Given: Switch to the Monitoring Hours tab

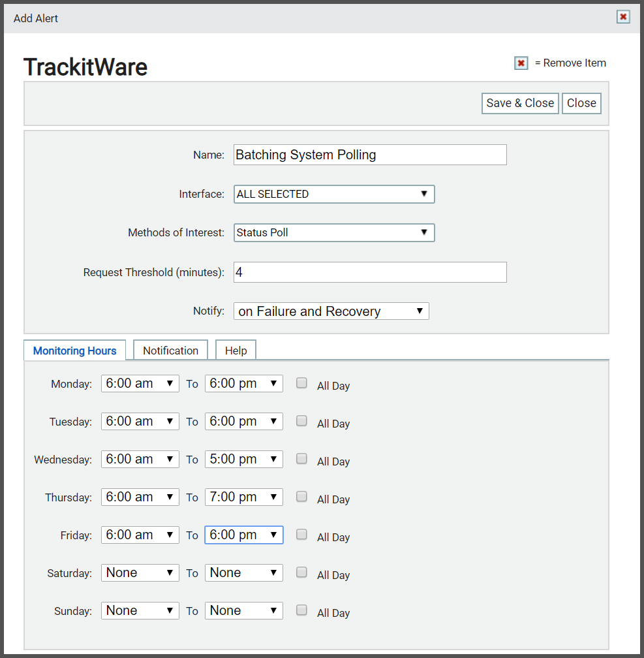Looking at the screenshot, I should [x=74, y=351].
